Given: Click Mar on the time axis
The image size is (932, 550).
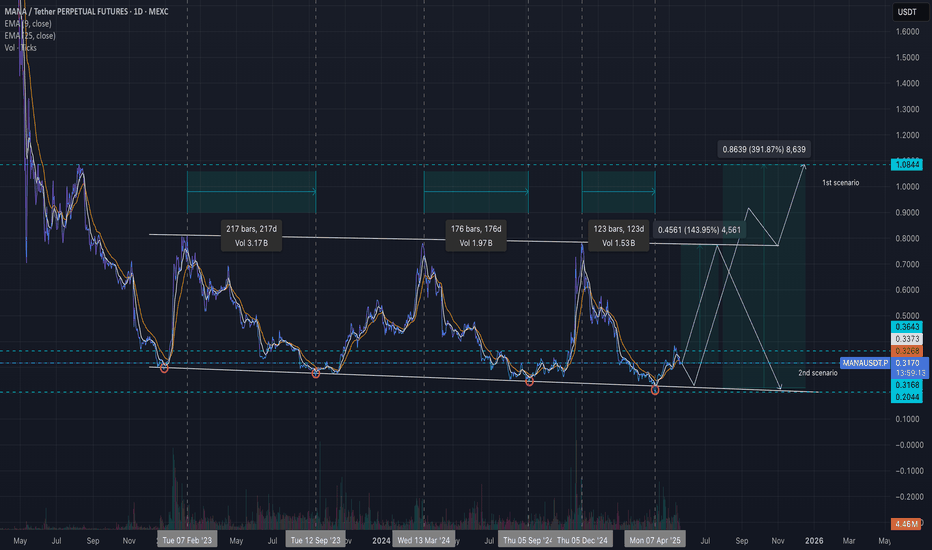Looking at the screenshot, I should click(849, 540).
